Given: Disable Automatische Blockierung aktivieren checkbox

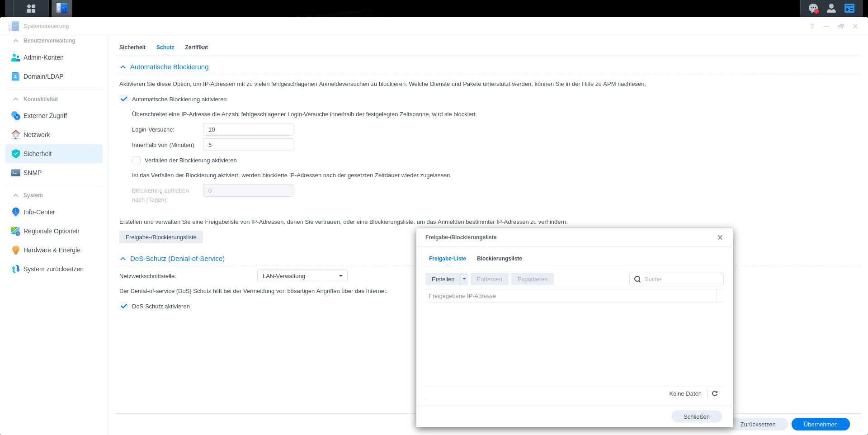Looking at the screenshot, I should click(x=124, y=99).
